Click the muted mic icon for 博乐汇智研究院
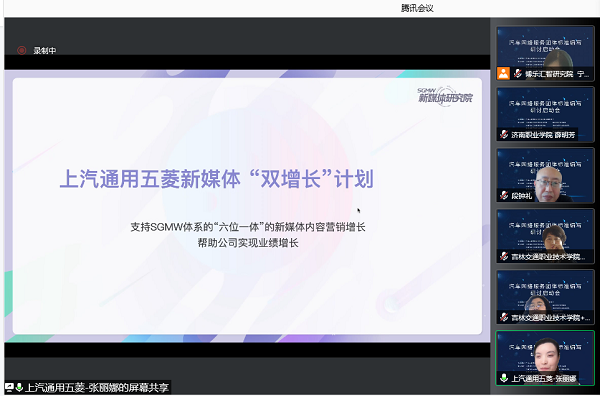 518,73
